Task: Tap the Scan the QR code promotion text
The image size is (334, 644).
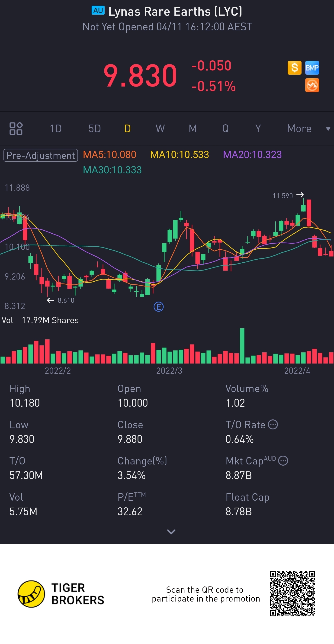Action: pos(206,594)
